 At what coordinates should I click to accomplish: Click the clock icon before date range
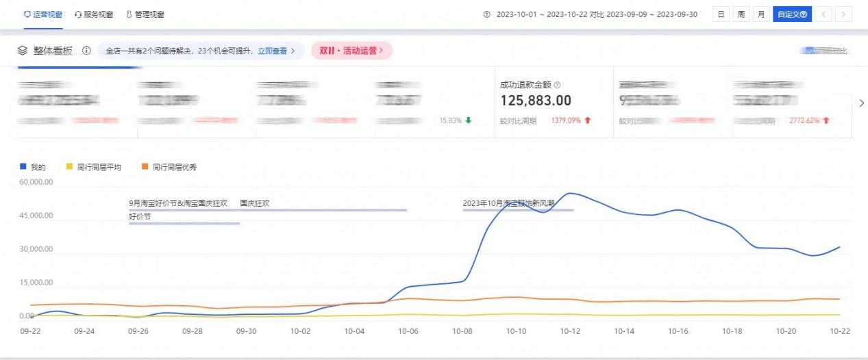point(487,14)
